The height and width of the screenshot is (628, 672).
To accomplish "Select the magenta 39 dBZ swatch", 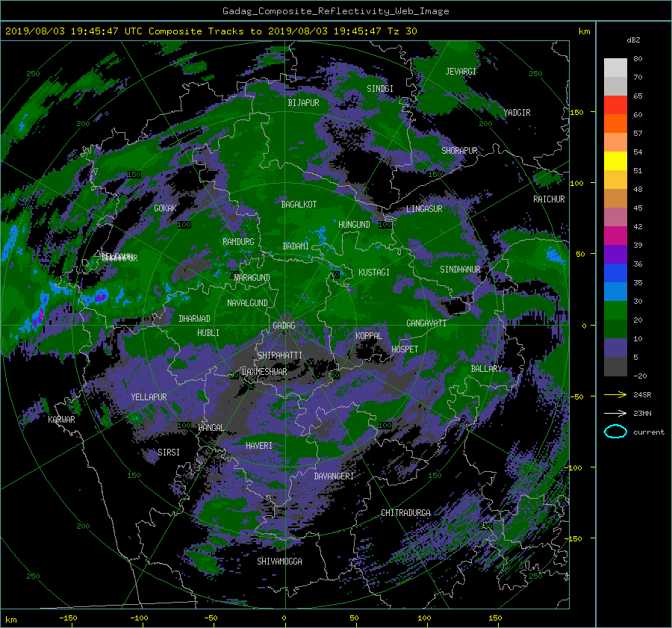I will pyautogui.click(x=615, y=235).
